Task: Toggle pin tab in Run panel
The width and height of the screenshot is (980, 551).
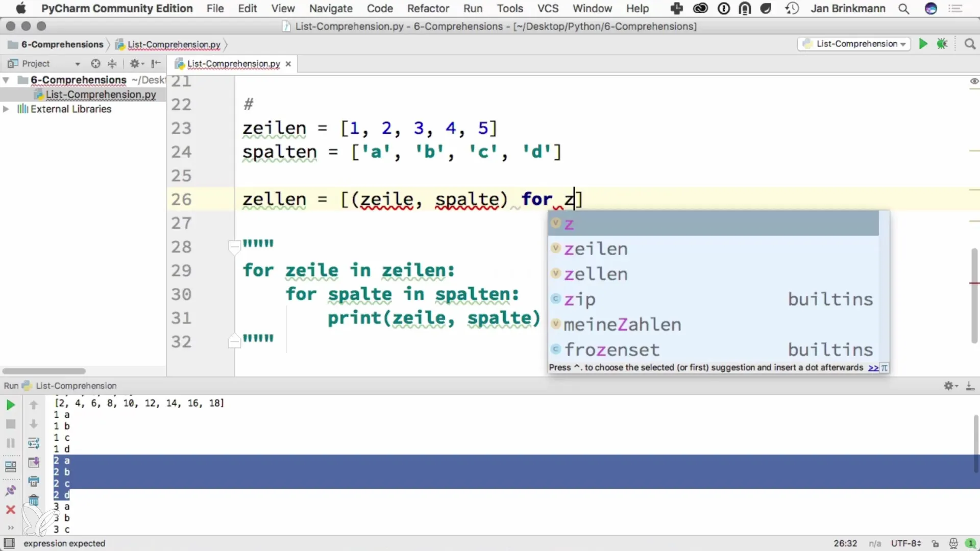Action: coord(10,491)
